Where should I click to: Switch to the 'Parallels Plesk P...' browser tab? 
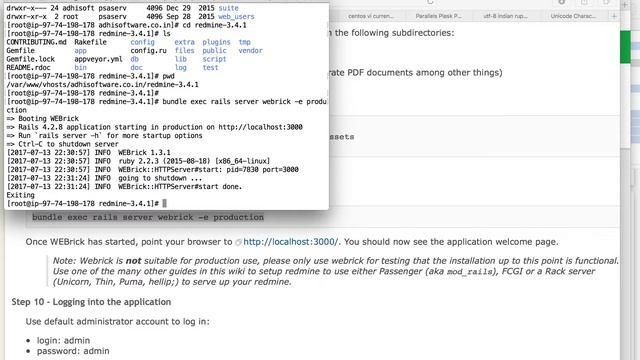click(438, 16)
